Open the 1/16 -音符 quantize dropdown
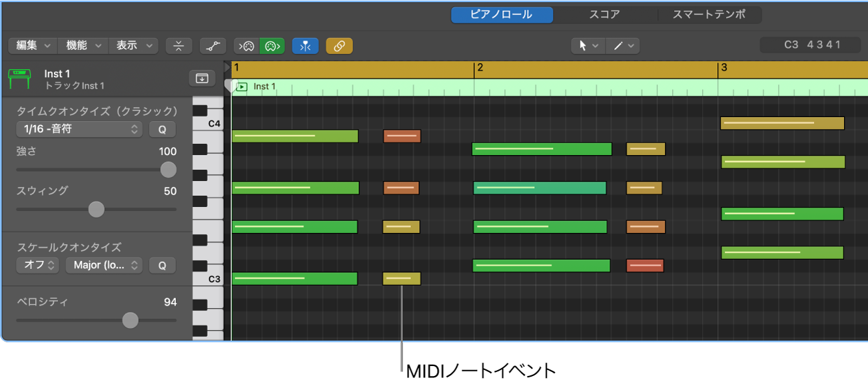The height and width of the screenshot is (388, 868). click(78, 129)
